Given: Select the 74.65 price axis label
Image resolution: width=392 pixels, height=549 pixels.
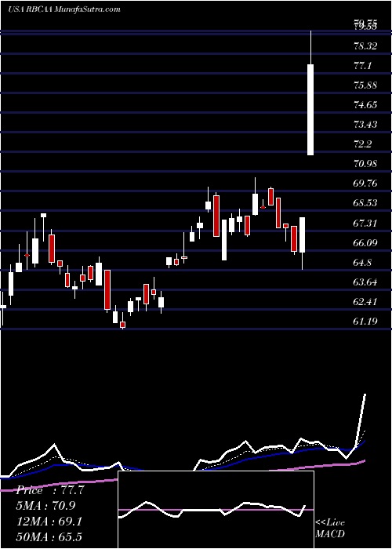Looking at the screenshot, I should (367, 104).
